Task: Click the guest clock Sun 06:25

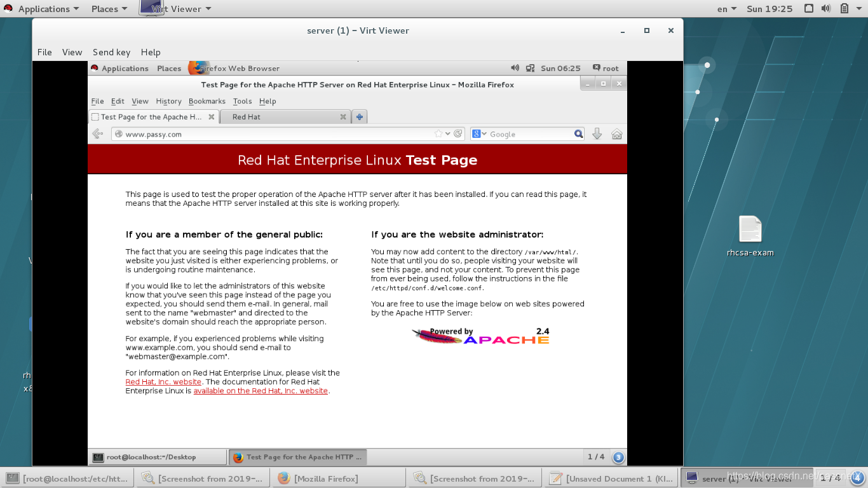Action: (560, 68)
